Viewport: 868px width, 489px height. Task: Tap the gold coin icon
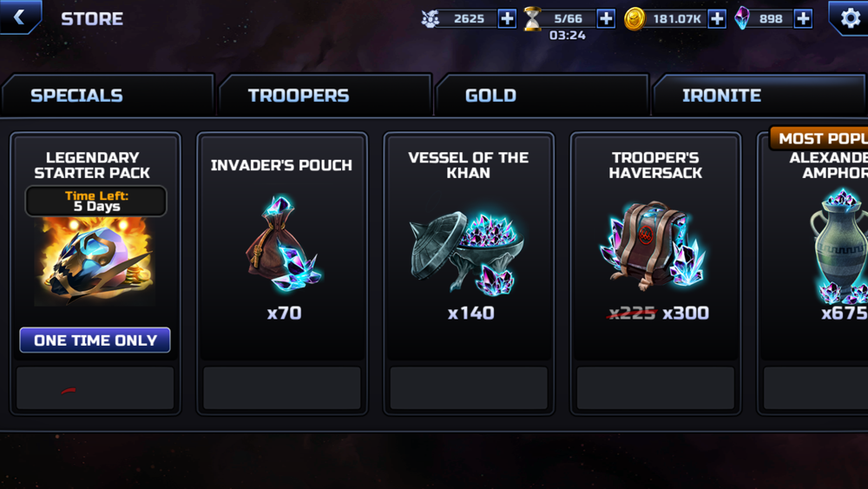point(635,19)
